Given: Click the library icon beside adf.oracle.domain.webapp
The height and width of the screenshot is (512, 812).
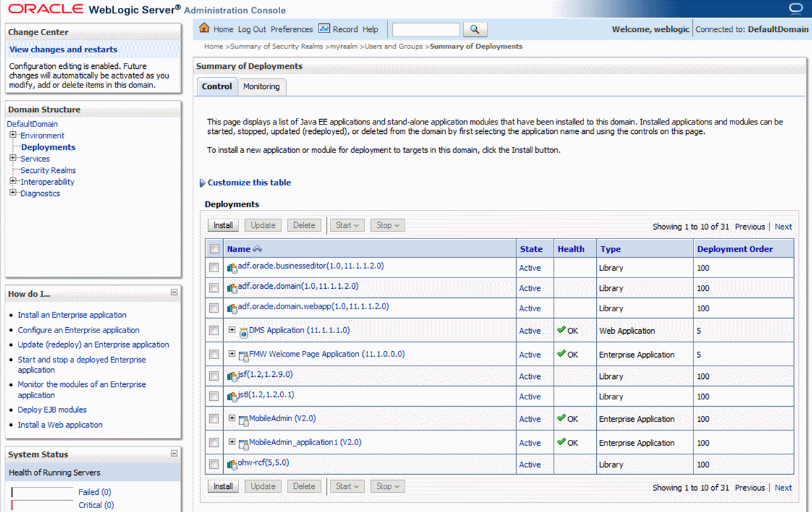Looking at the screenshot, I should (232, 309).
